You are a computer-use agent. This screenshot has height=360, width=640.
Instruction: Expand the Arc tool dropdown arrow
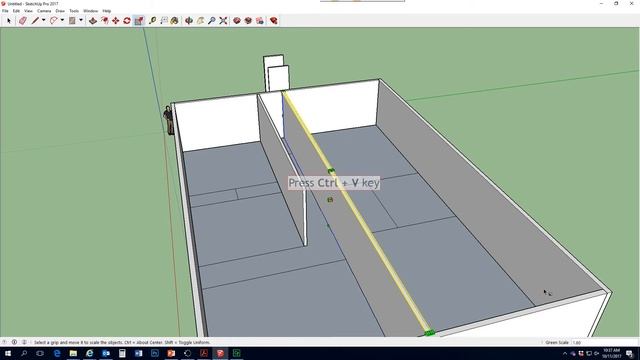[62, 20]
